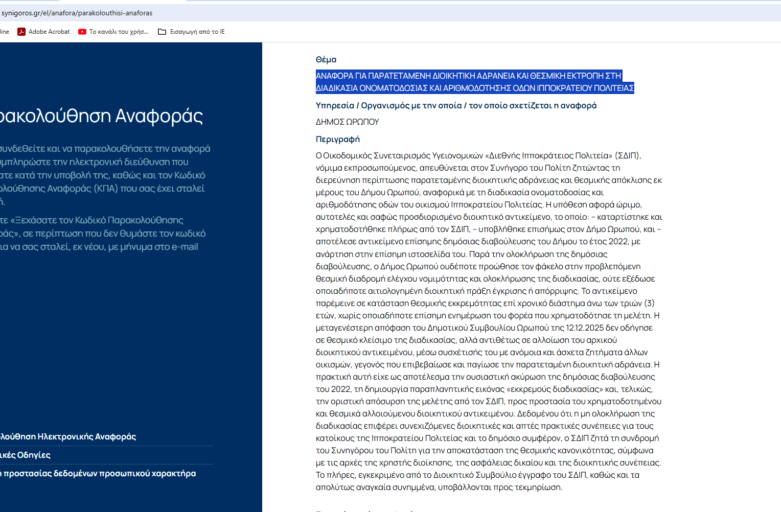Open the 'Εισαγωγή από το IE' bookmarks folder
This screenshot has width=781, height=512.
pyautogui.click(x=191, y=32)
